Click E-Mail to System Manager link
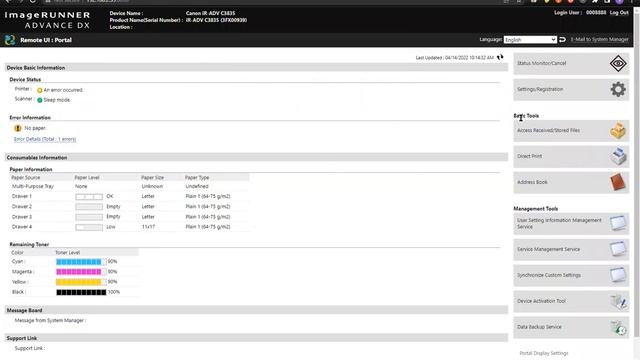 point(599,40)
